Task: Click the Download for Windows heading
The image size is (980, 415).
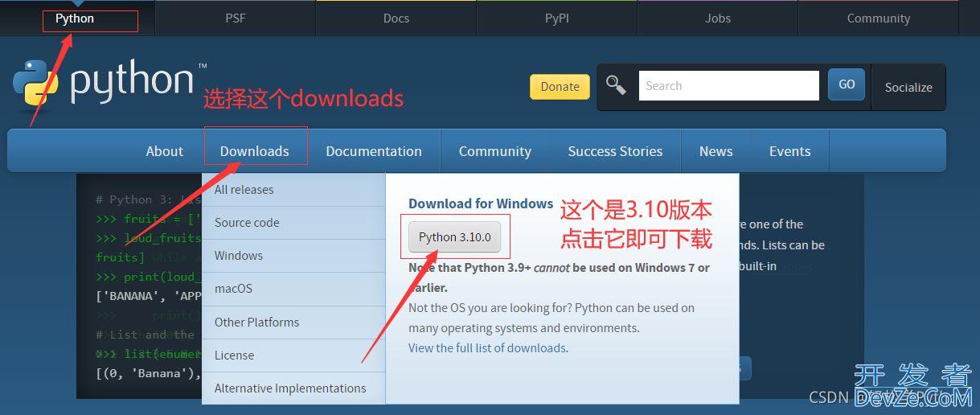Action: click(x=481, y=203)
